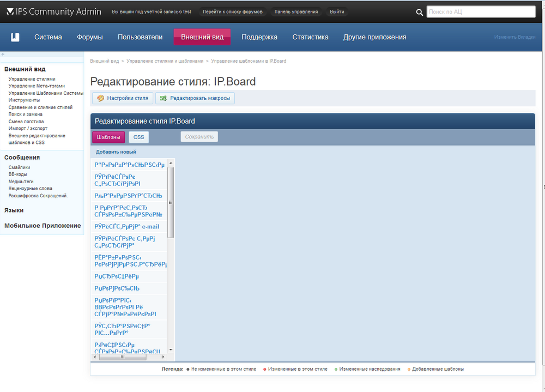Click the Управление стилями sidebar link
The height and width of the screenshot is (392, 545).
pos(32,79)
